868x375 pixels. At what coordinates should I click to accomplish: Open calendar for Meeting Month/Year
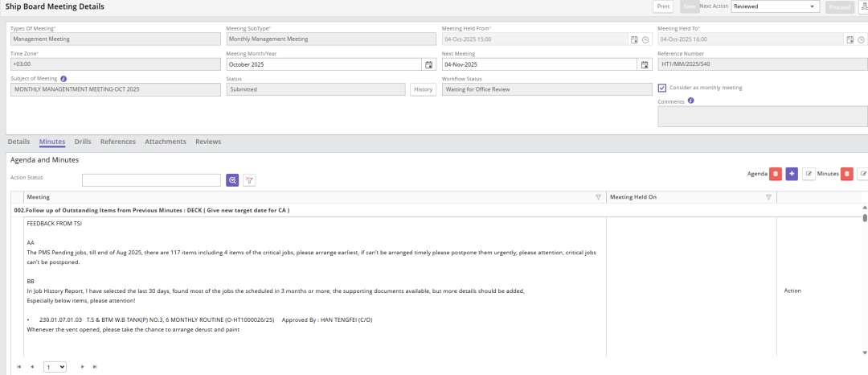pos(428,64)
